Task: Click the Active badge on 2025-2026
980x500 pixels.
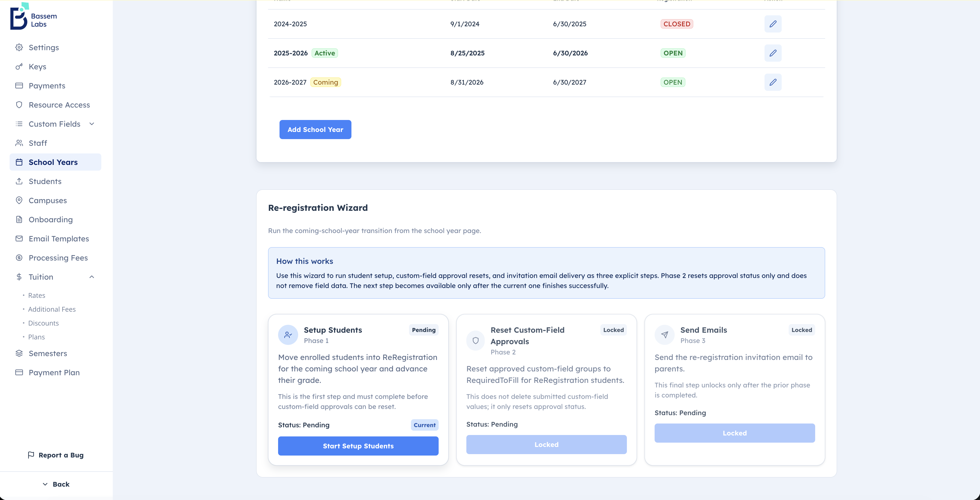Action: tap(324, 53)
